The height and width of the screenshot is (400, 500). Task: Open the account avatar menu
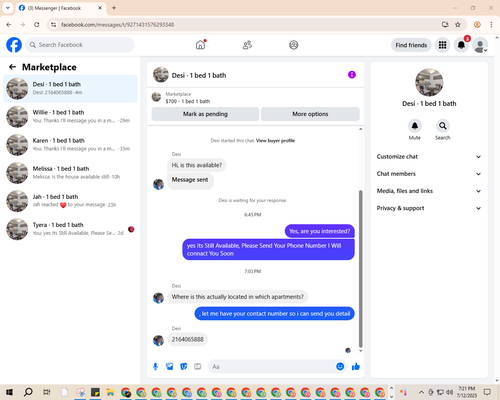point(480,45)
